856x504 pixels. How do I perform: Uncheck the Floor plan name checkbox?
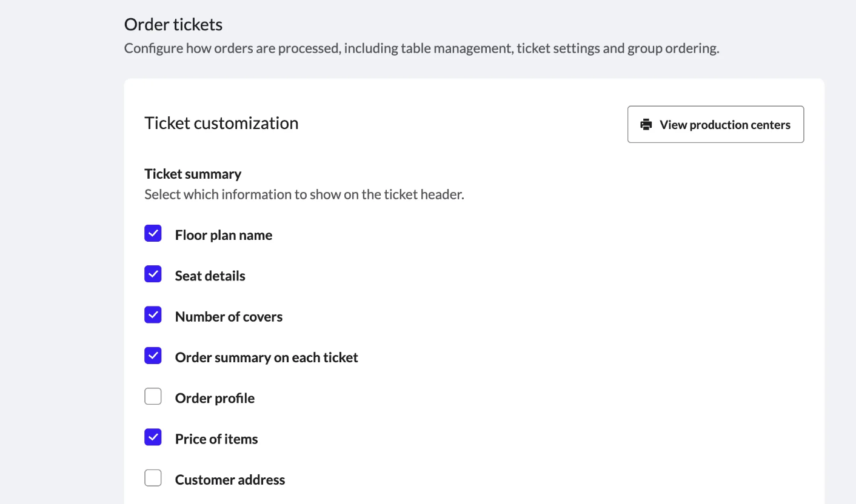(153, 233)
